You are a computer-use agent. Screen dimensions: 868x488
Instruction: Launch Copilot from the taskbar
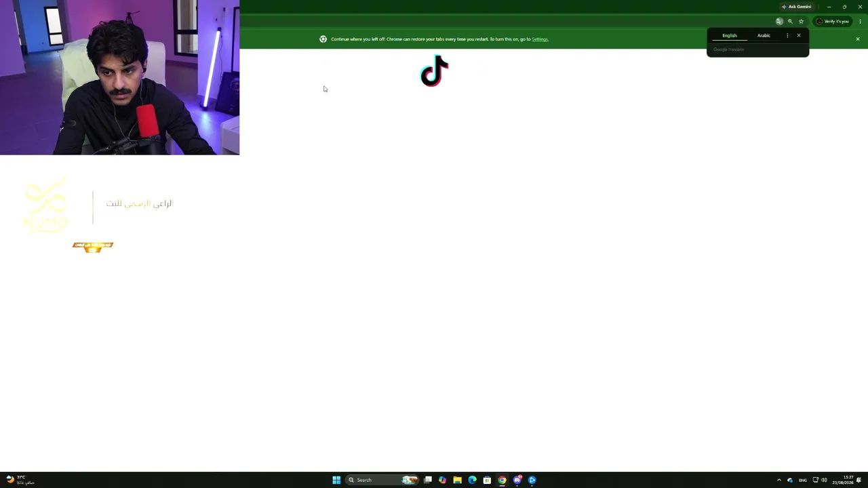coord(443,480)
